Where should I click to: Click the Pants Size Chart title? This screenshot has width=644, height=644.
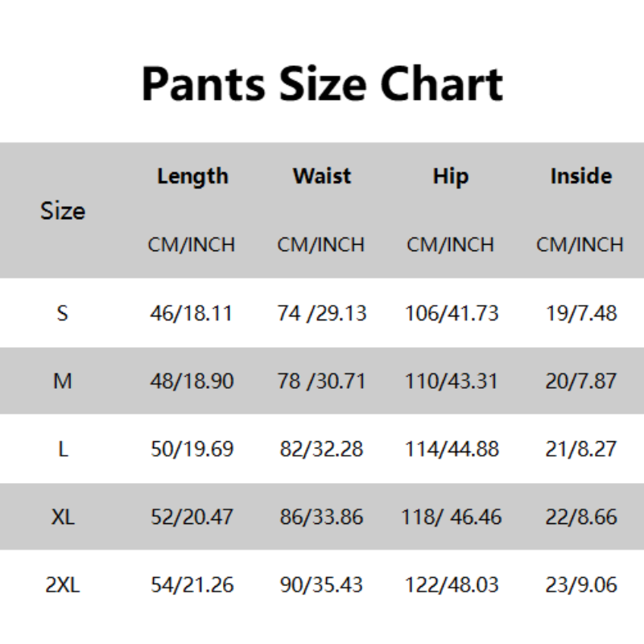pyautogui.click(x=322, y=83)
